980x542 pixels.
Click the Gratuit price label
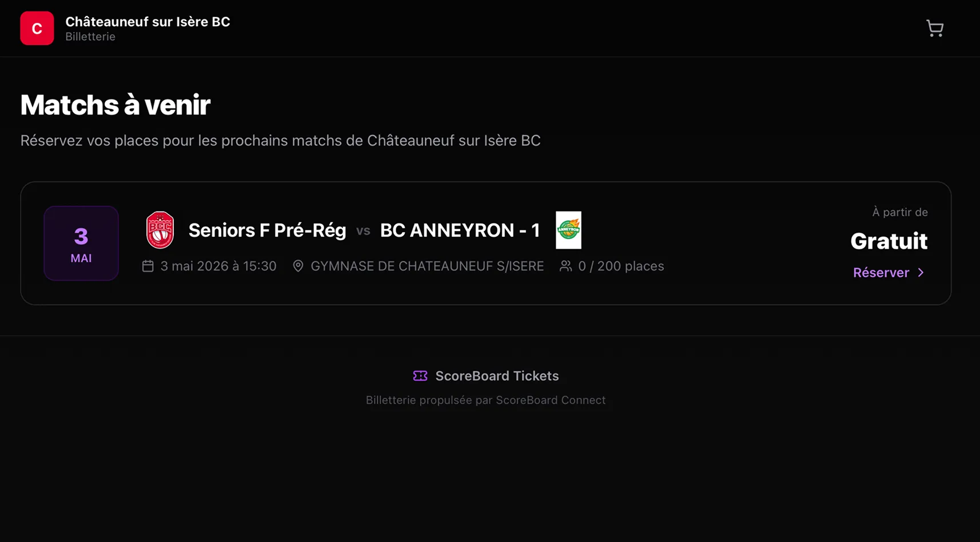pyautogui.click(x=889, y=241)
